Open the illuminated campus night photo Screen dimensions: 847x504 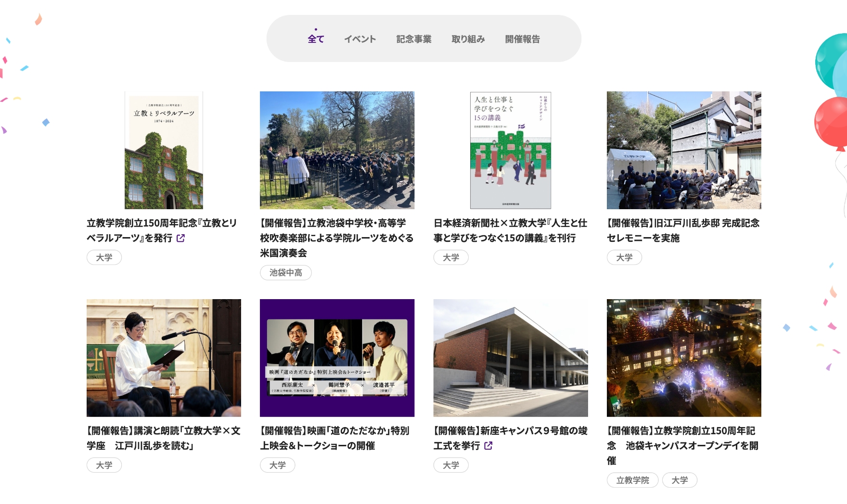click(683, 358)
